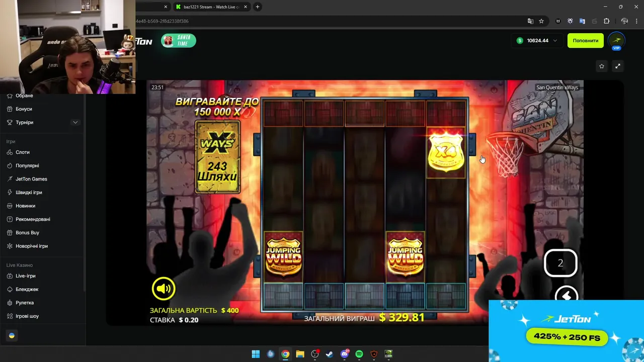Close the baz1221 Stream tab
Image resolution: width=644 pixels, height=362 pixels.
[x=246, y=7]
